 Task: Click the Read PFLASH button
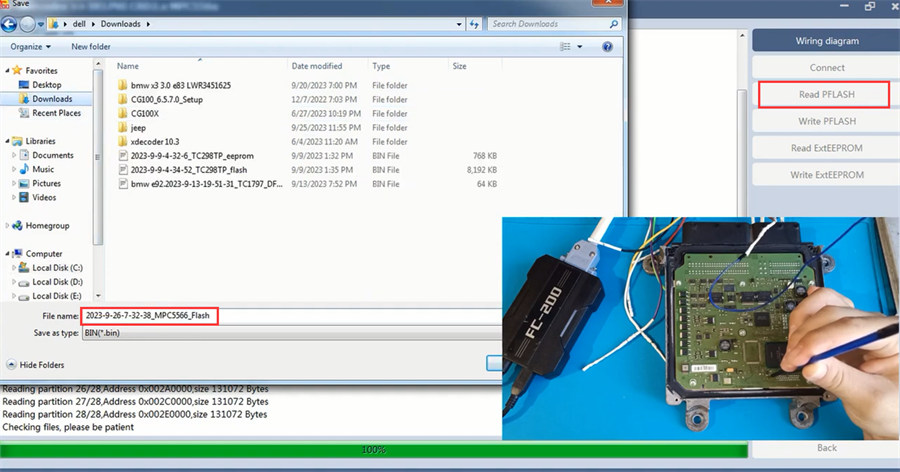point(827,94)
